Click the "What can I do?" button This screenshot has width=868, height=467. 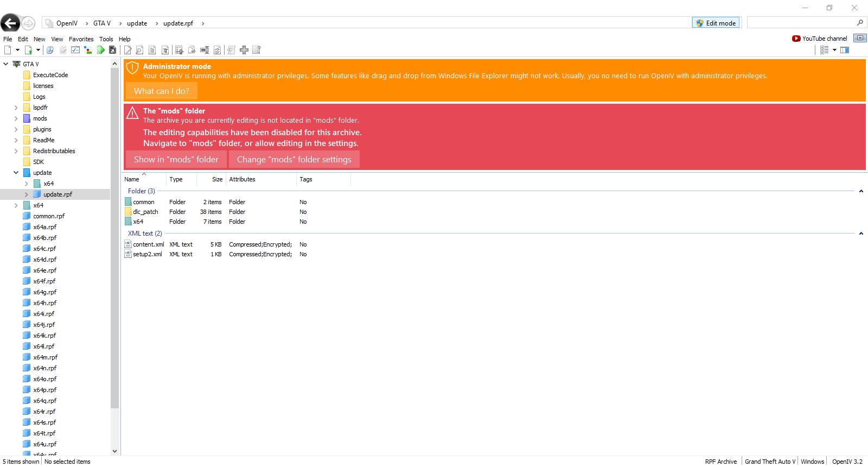[162, 91]
